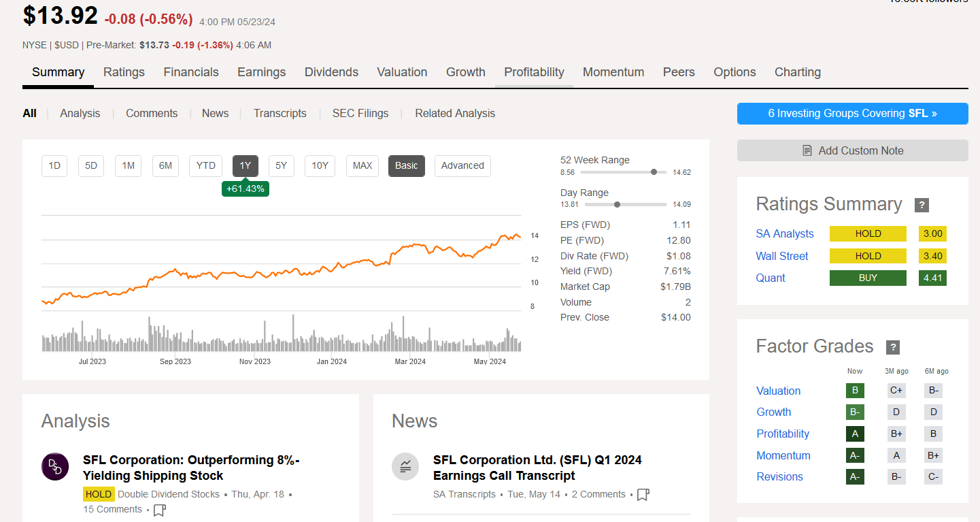Click Add Custom Note button
Screen dimensions: 980x522
pyautogui.click(x=853, y=150)
